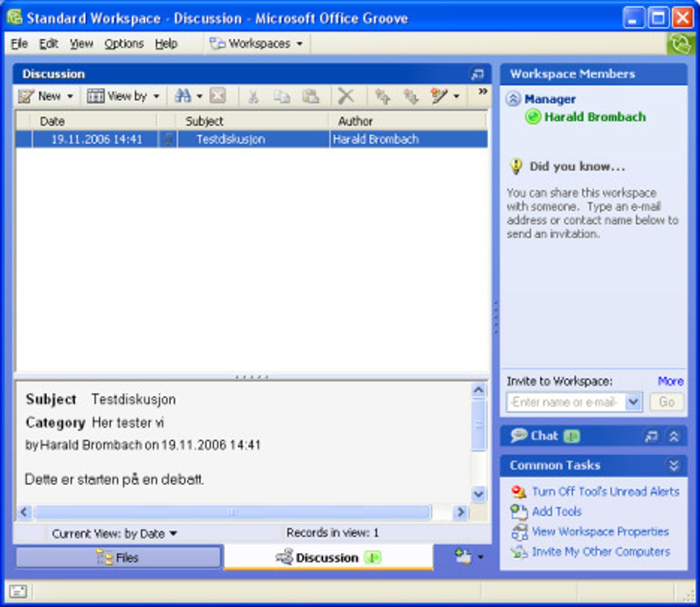700x607 pixels.
Task: Click the Copy icon in toolbar
Action: click(x=282, y=96)
